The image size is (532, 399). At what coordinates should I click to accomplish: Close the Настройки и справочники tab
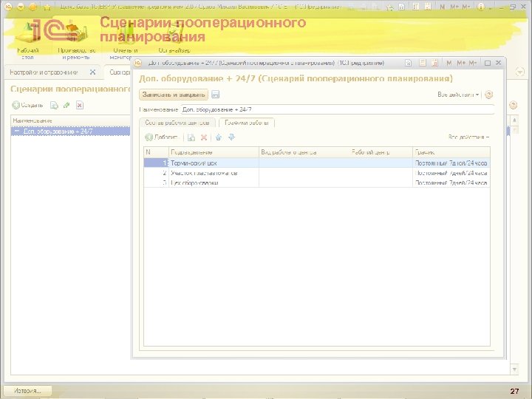pos(92,72)
